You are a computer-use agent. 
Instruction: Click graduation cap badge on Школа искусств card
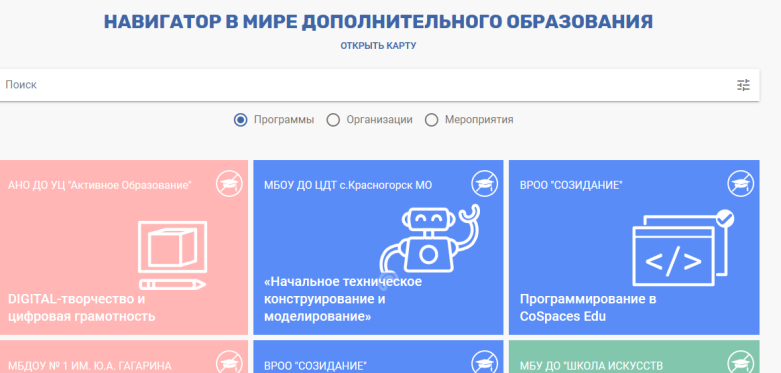coord(741,362)
